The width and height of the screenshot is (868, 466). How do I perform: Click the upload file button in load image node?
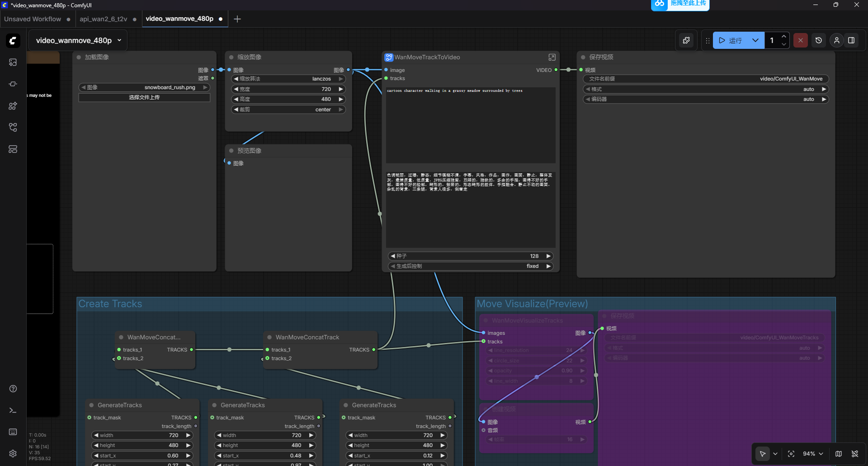pos(144,97)
